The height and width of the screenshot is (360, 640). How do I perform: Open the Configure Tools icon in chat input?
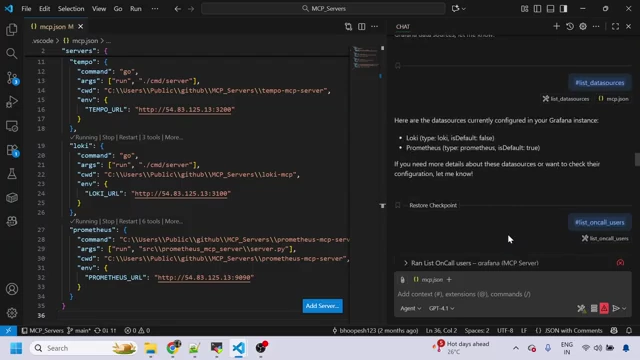(x=581, y=309)
